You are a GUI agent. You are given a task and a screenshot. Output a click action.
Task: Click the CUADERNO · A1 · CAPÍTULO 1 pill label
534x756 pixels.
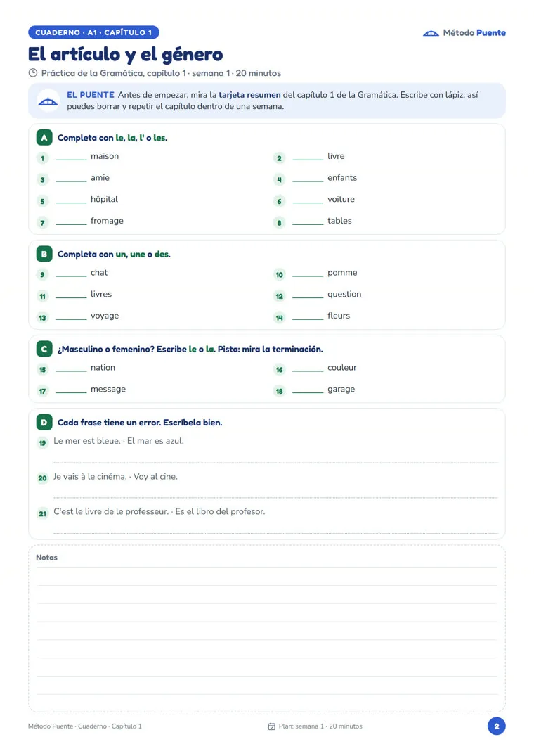[94, 32]
